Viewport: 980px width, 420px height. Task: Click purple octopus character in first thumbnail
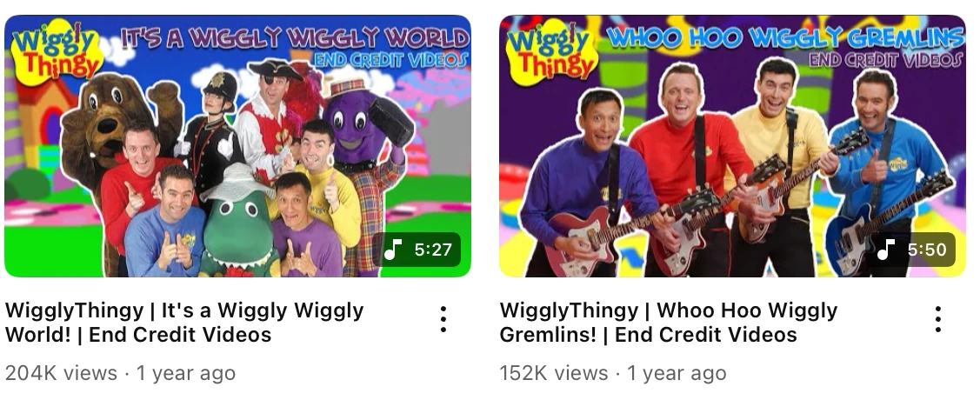tap(365, 131)
